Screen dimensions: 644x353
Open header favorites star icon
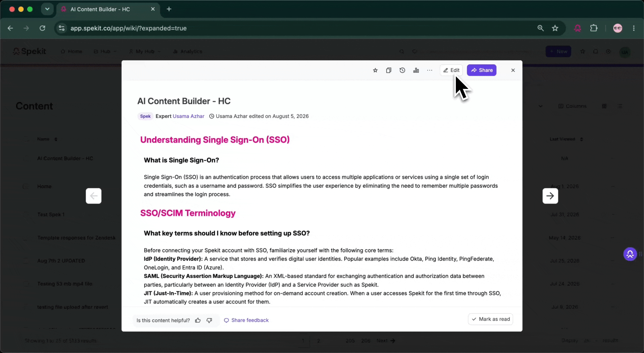click(x=582, y=51)
